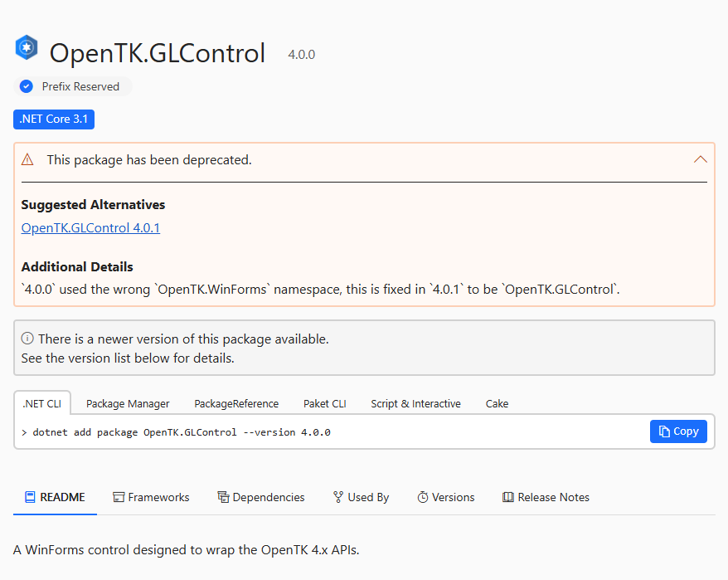Click 'See the version list below' text
Image resolution: width=728 pixels, height=580 pixels.
click(128, 358)
